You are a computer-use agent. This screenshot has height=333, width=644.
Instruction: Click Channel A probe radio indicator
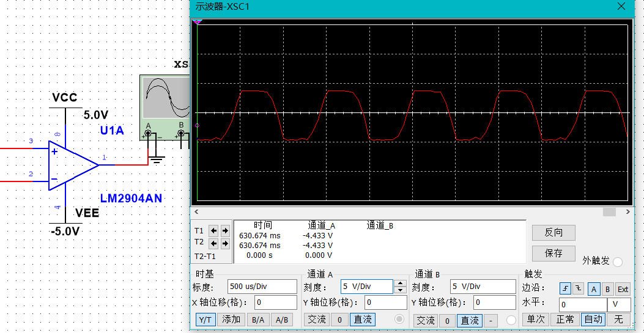(399, 319)
